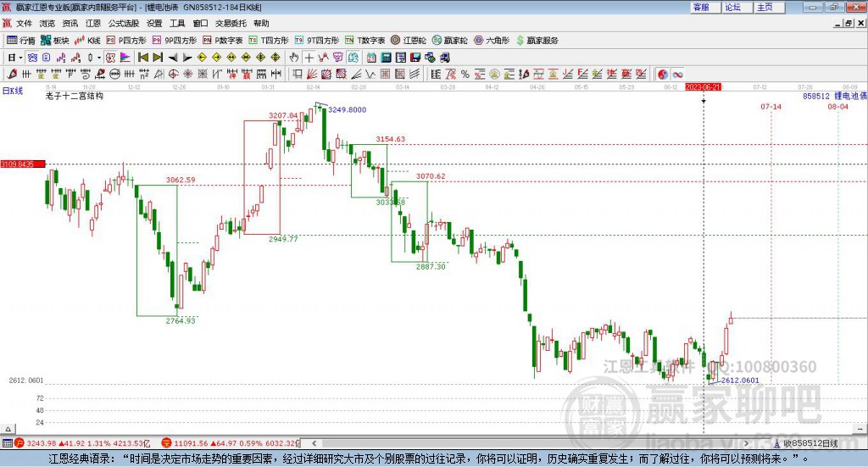868x467 pixels.
Task: Open the P四方形 square tool
Action: pyautogui.click(x=126, y=41)
